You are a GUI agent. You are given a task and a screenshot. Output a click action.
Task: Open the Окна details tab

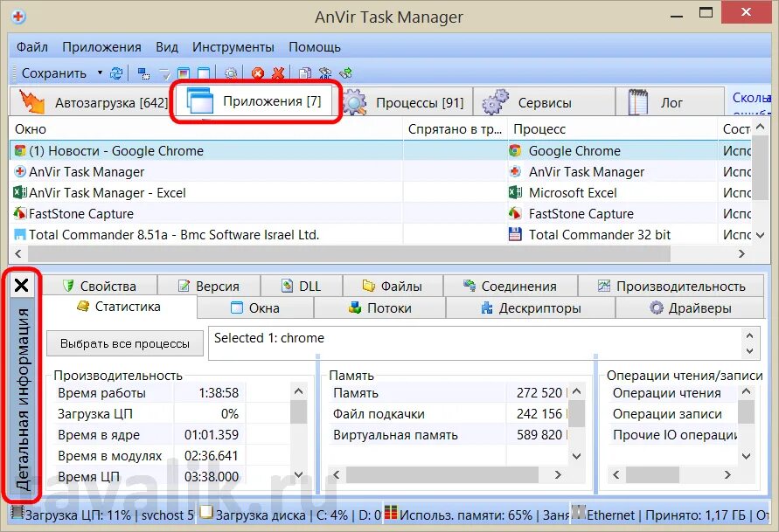coord(255,307)
